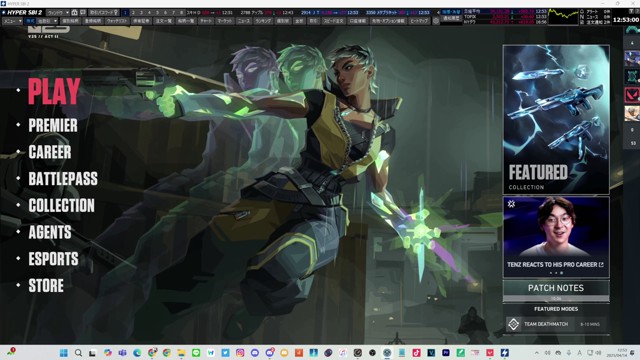Open the Featured Collection card
640x360 pixels.
pos(556,119)
